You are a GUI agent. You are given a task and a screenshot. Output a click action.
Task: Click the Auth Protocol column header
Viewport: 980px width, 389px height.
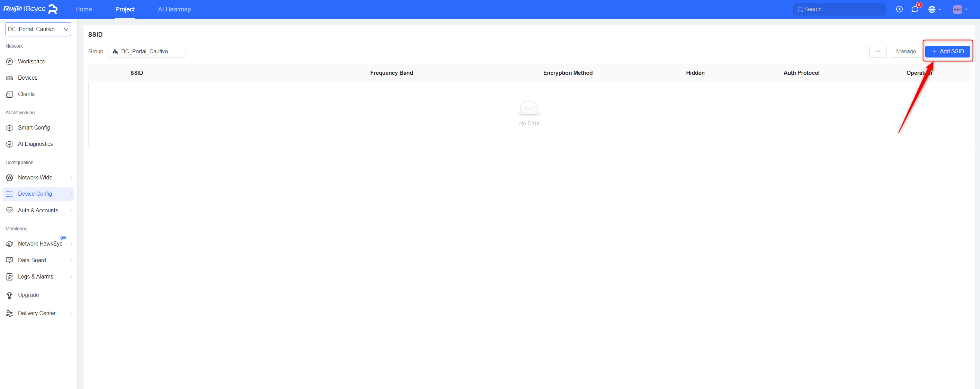point(801,73)
